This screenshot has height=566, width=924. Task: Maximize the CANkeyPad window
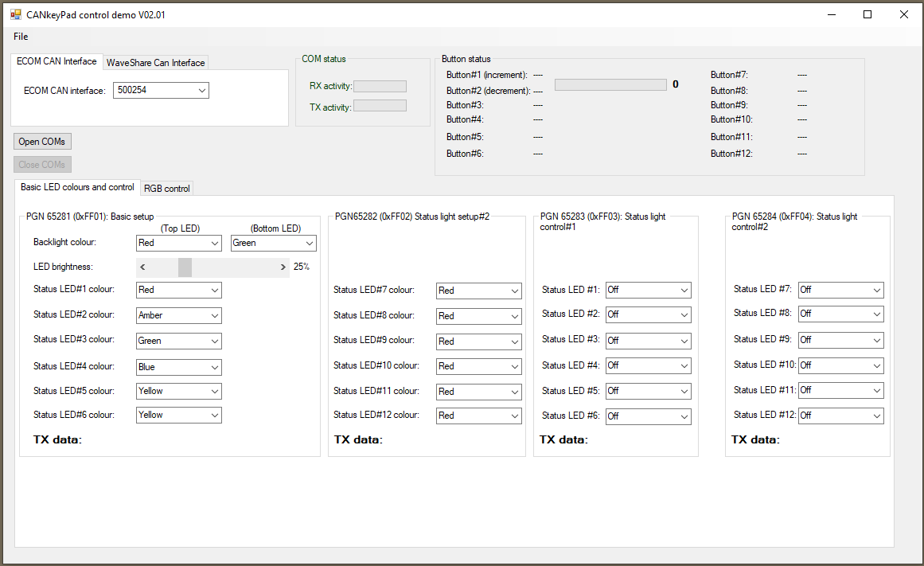pos(867,15)
